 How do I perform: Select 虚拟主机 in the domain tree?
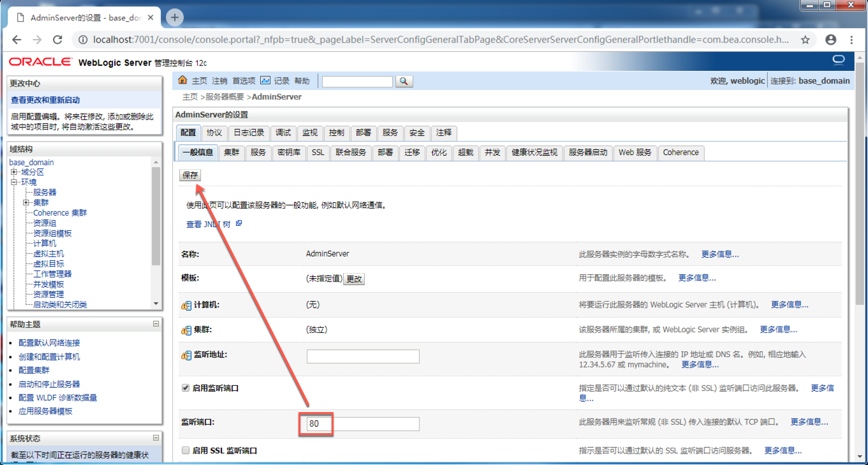(48, 254)
